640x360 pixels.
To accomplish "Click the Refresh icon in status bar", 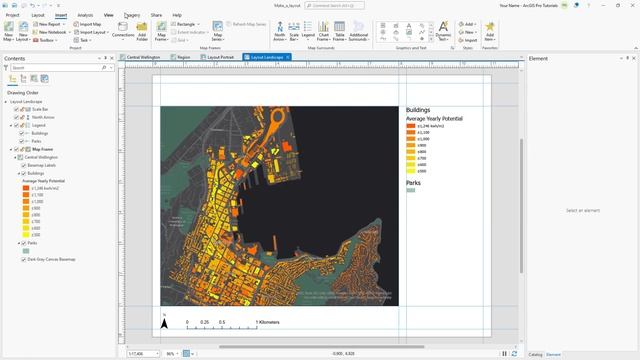I will point(514,353).
